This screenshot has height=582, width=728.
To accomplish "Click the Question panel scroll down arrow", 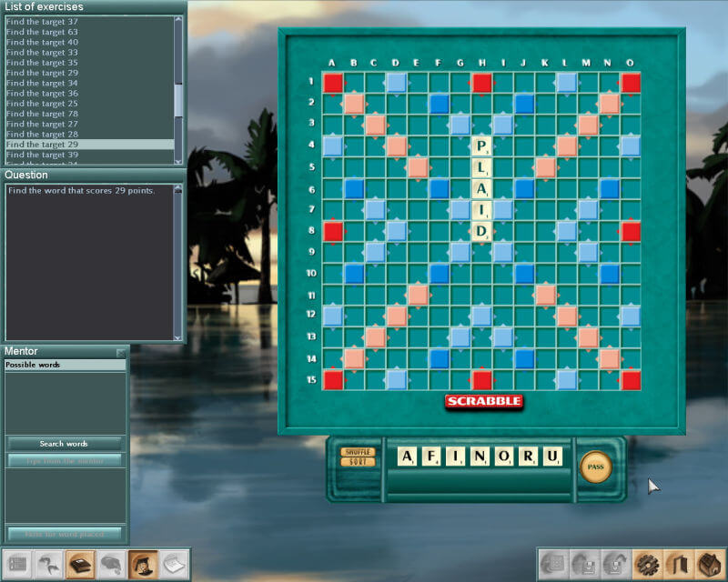I will pos(177,337).
